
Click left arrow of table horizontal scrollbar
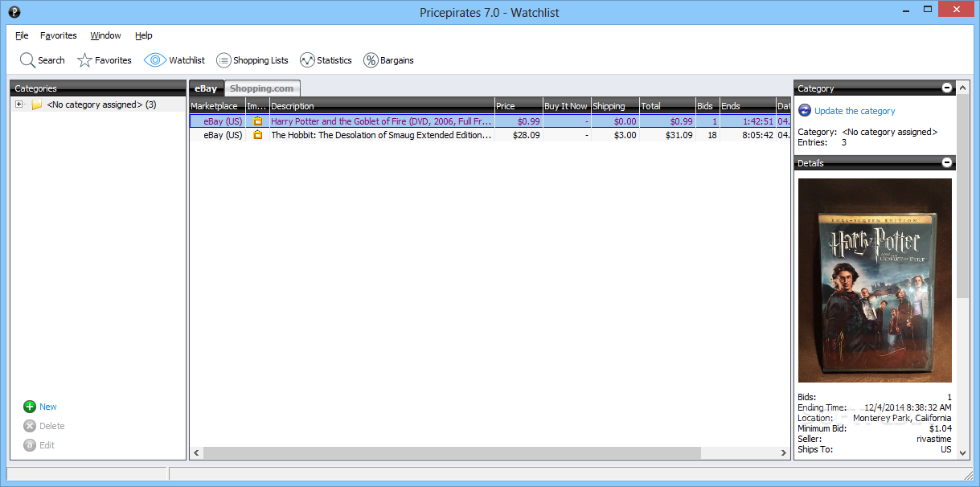point(195,453)
